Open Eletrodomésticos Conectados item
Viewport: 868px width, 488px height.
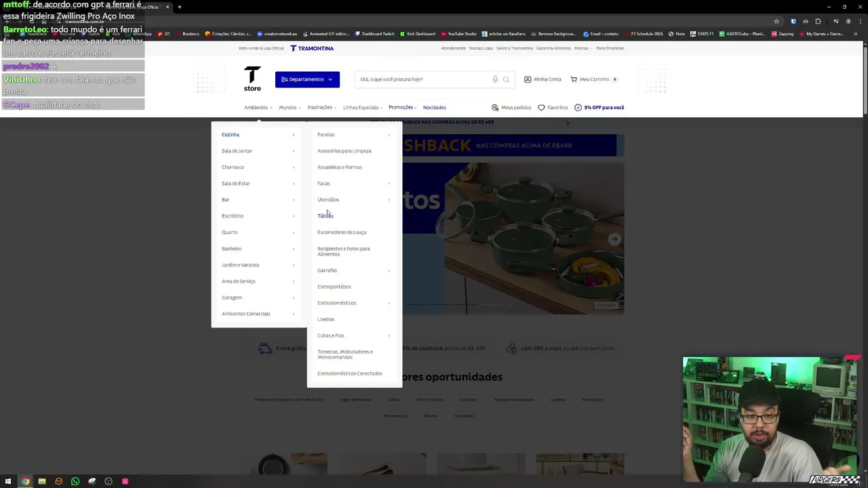coord(350,373)
